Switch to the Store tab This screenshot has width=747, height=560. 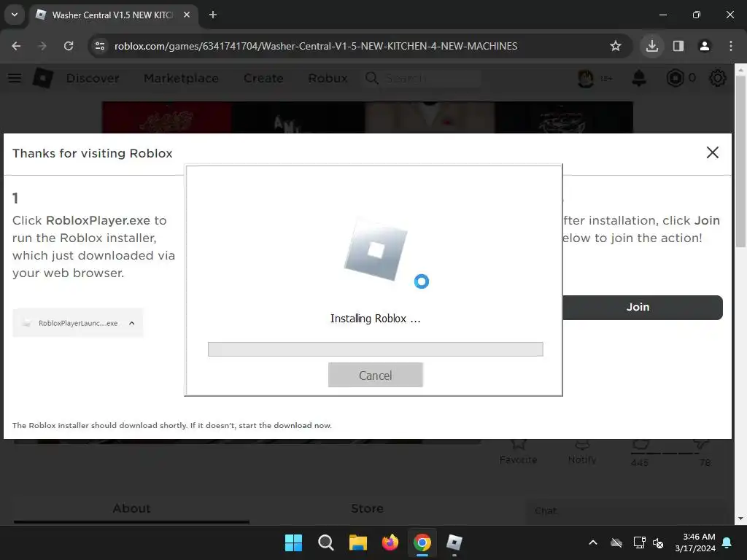(367, 508)
